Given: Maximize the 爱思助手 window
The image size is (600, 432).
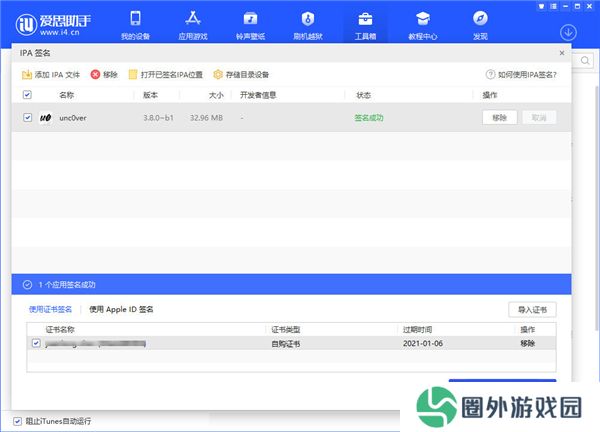Looking at the screenshot, I should coord(577,6).
